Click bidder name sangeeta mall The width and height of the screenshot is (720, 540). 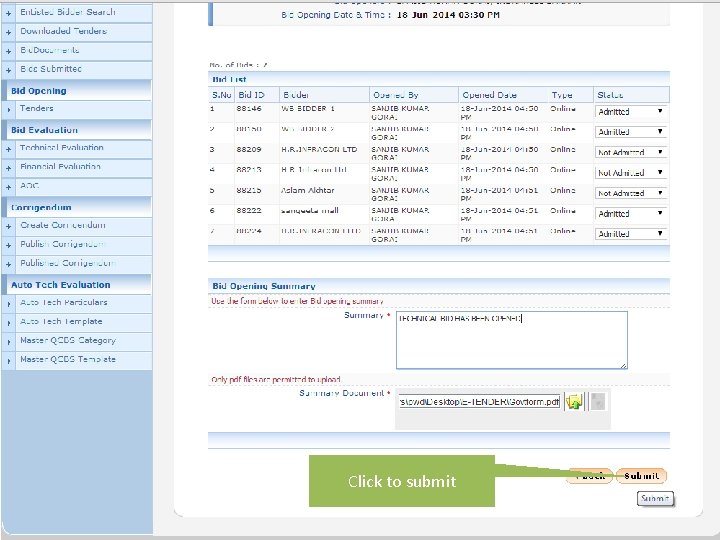310,210
